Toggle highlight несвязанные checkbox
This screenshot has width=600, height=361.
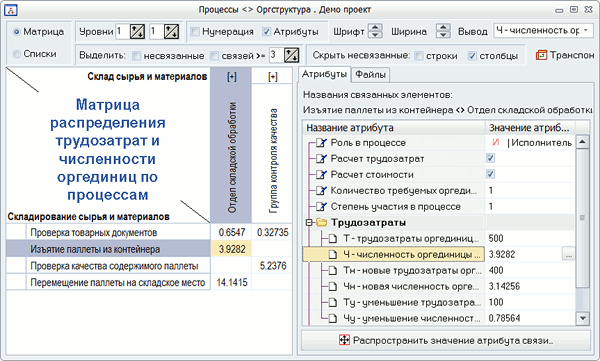click(x=136, y=56)
